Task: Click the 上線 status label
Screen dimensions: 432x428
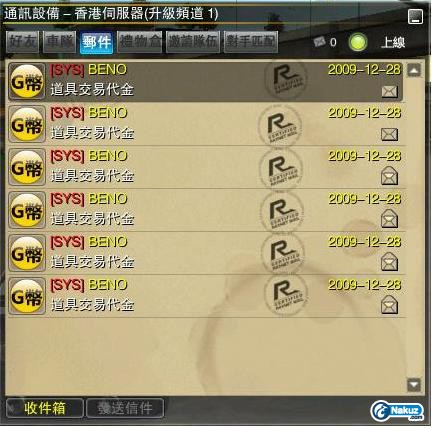Action: (393, 43)
